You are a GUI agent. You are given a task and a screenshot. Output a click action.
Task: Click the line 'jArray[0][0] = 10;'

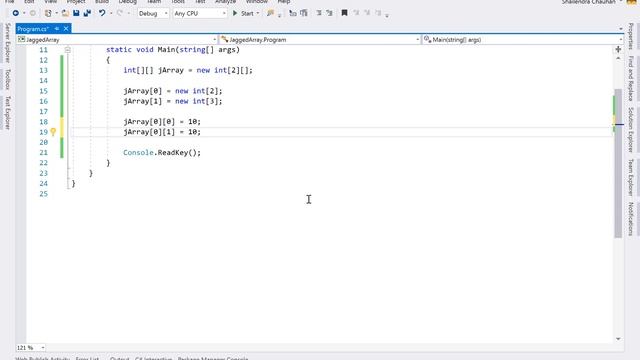coord(162,122)
